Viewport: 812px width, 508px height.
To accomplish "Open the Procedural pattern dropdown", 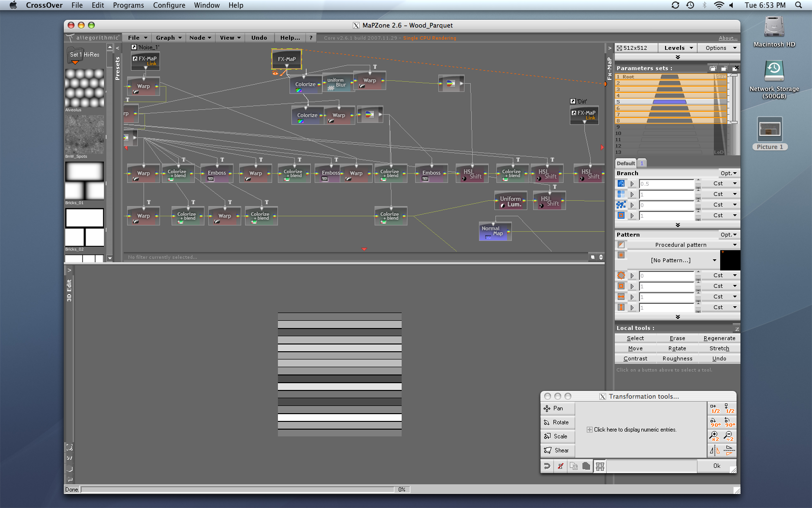I will [682, 245].
